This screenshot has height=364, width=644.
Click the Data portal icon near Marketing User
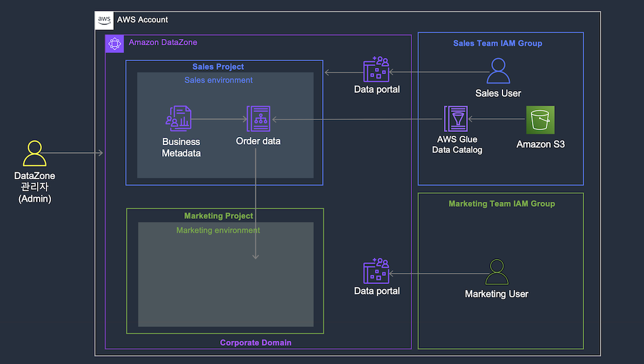pyautogui.click(x=376, y=271)
